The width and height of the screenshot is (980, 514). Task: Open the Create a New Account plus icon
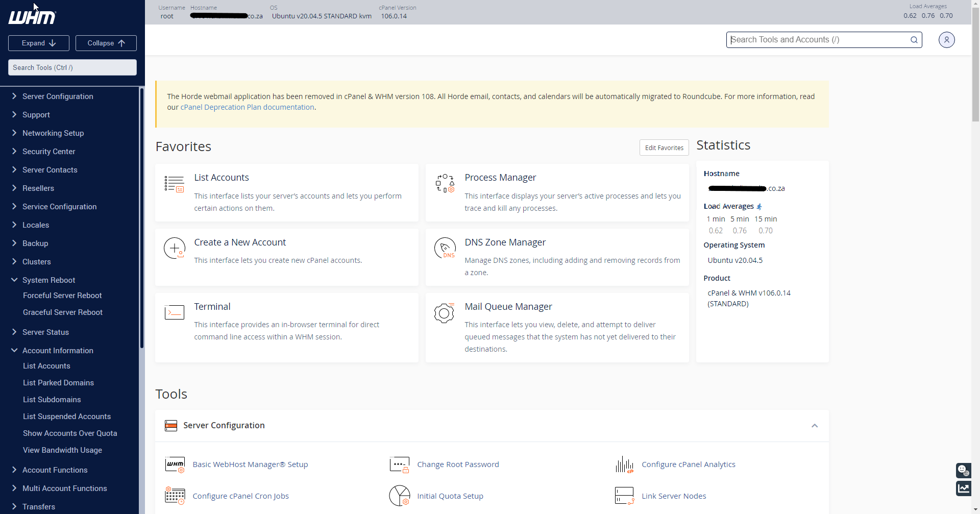[x=175, y=249]
